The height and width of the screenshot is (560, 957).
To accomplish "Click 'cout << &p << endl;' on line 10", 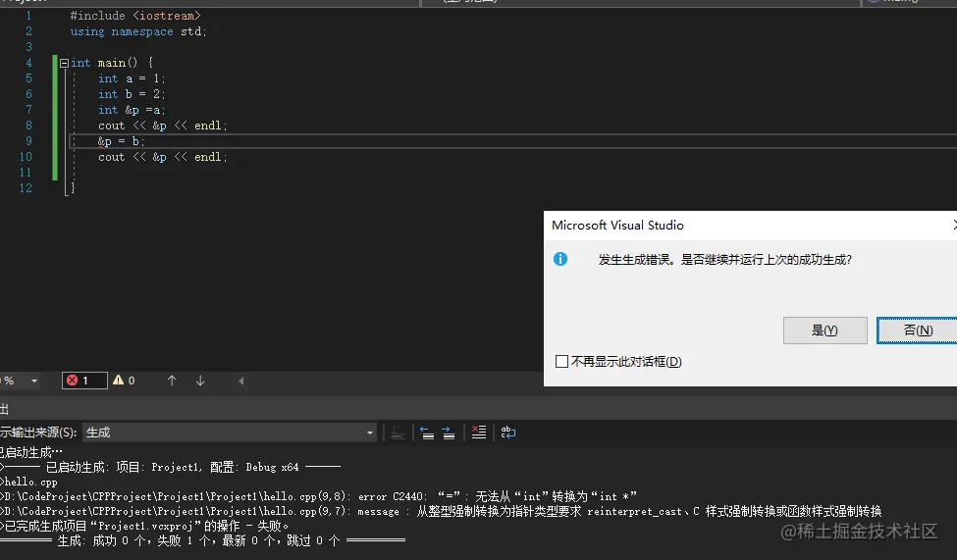I will click(x=162, y=157).
